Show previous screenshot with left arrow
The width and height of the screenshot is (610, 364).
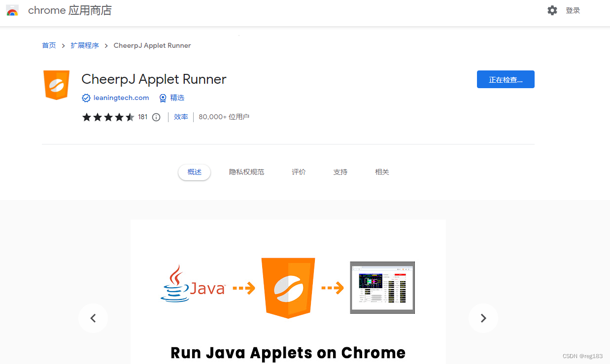[93, 318]
